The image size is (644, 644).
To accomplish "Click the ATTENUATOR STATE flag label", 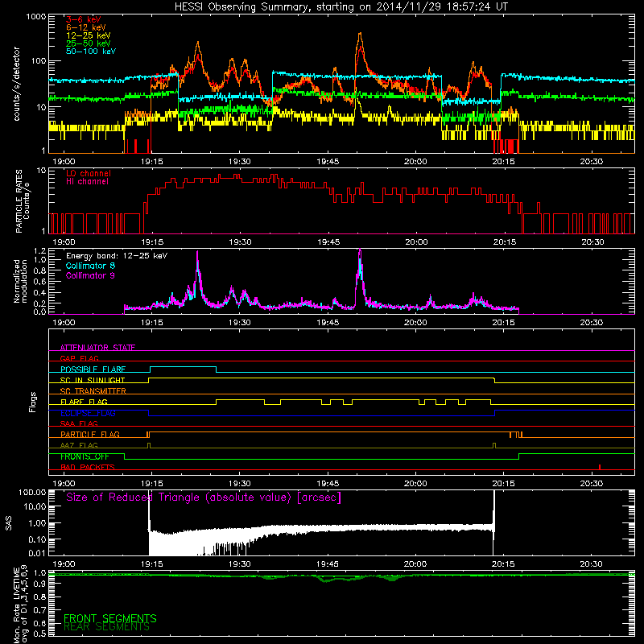I will [x=97, y=348].
